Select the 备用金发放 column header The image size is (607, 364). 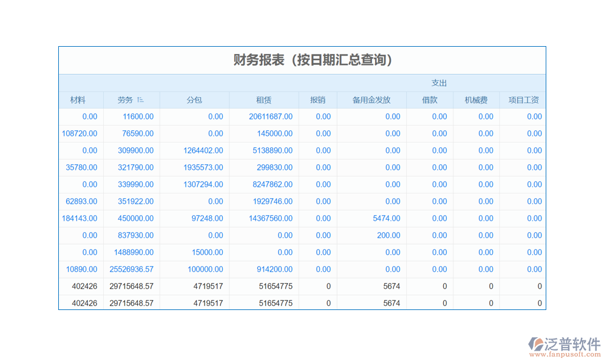point(371,100)
